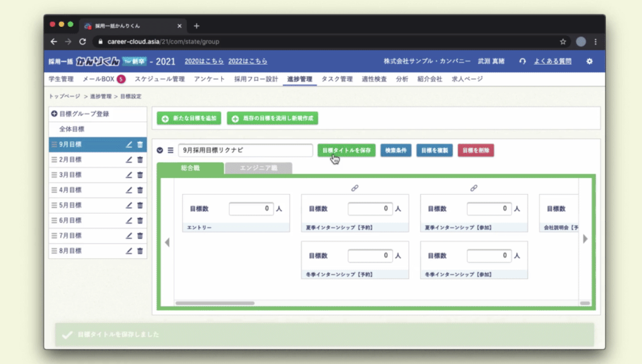
Task: Click pencil icon in 3月目標 row
Action: (x=129, y=175)
